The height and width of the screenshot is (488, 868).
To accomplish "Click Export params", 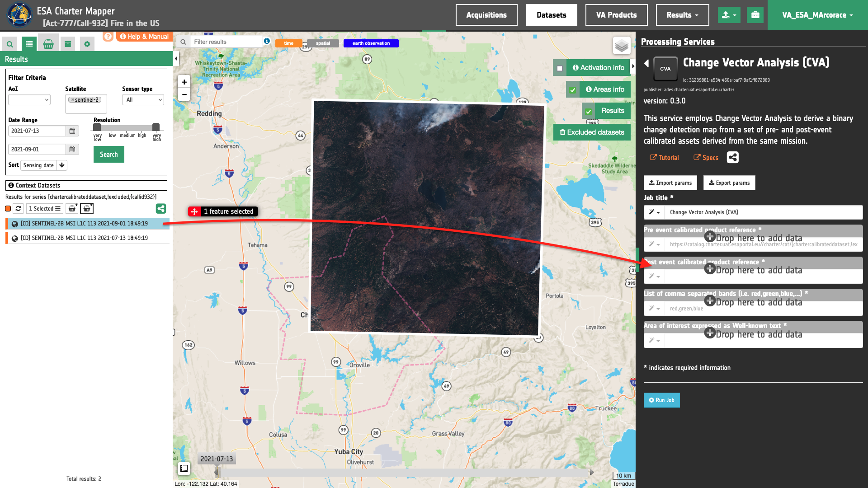I will click(729, 183).
